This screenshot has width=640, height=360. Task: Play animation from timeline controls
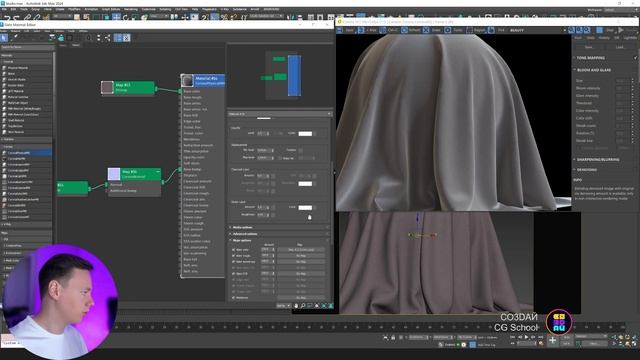(527, 337)
